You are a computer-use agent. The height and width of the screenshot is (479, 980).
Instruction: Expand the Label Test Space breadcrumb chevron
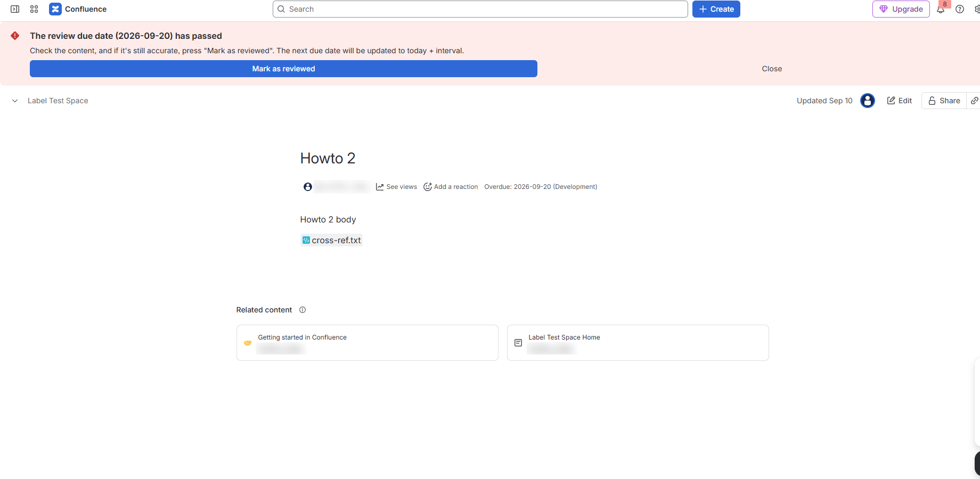pos(15,101)
